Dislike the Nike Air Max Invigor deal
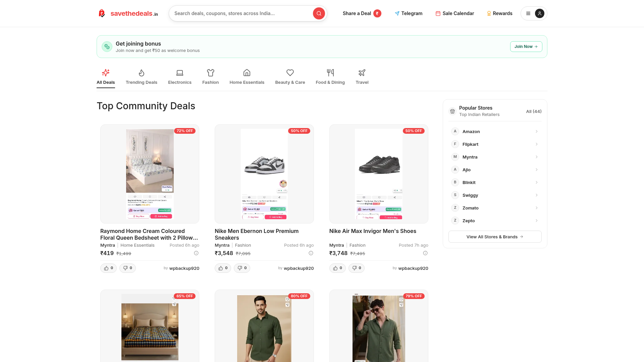Viewport: 644px width, 362px height. coord(357,268)
